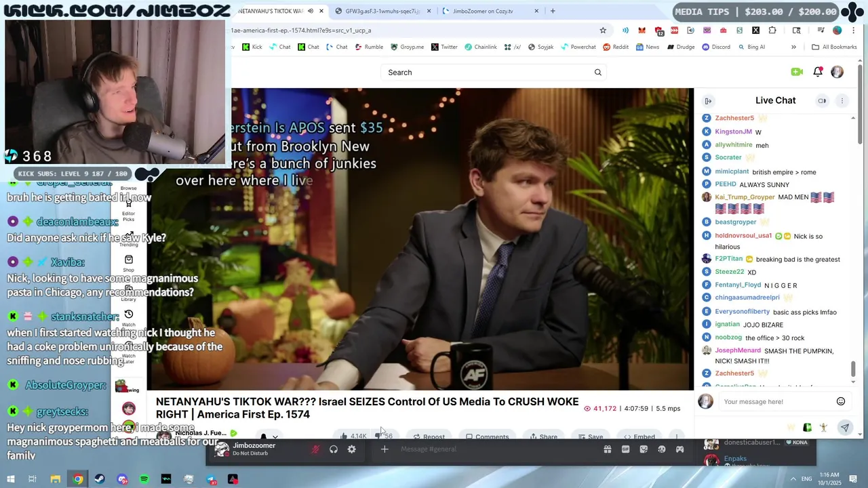Open Chrome media control button
The height and width of the screenshot is (488, 868).
[821, 30]
